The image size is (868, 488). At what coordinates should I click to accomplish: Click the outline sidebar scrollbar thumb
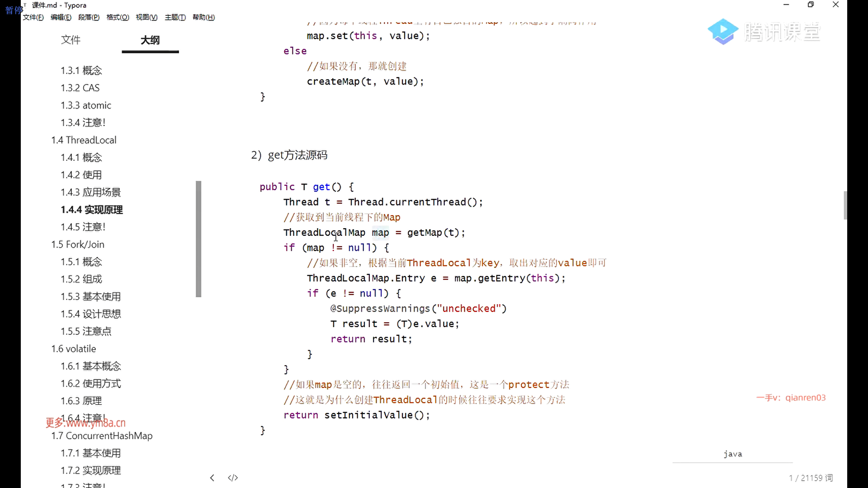[x=198, y=239]
